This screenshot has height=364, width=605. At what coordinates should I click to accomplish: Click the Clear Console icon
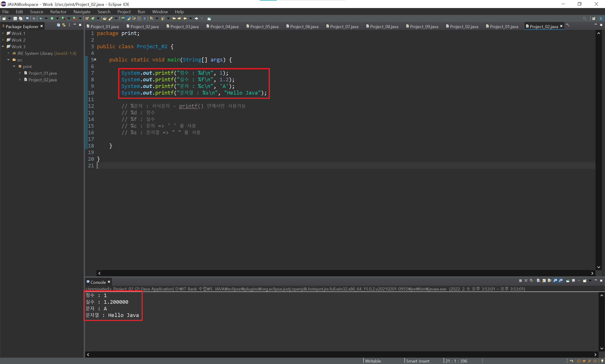[x=539, y=281]
